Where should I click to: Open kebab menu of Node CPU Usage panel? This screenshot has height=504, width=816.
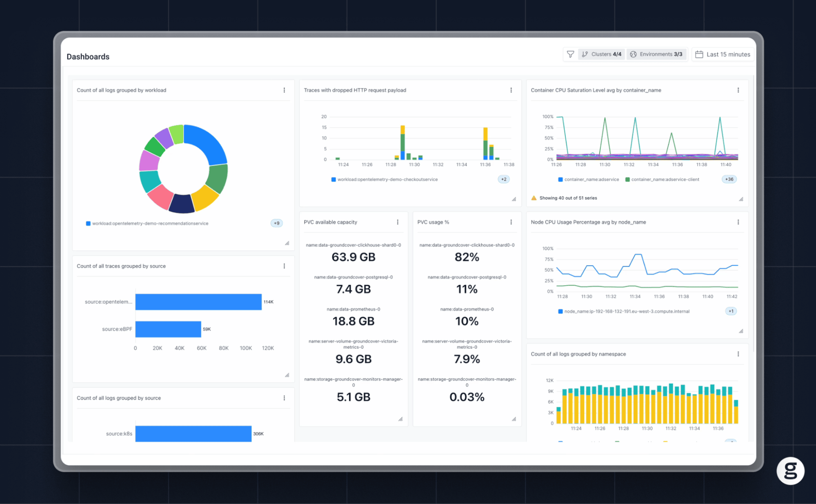pos(738,222)
